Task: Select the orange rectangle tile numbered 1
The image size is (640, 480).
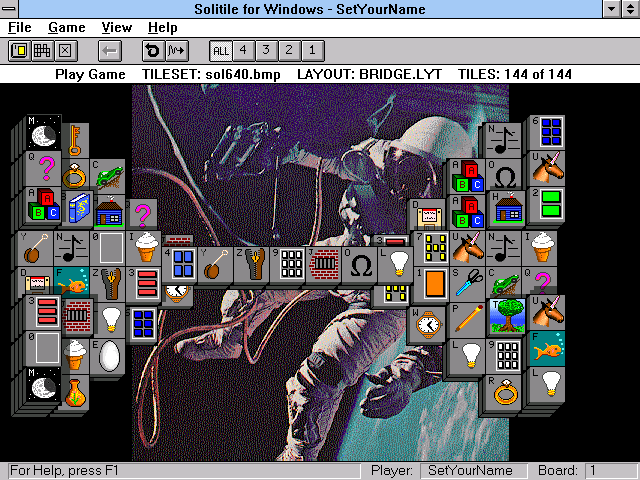Action: point(434,284)
